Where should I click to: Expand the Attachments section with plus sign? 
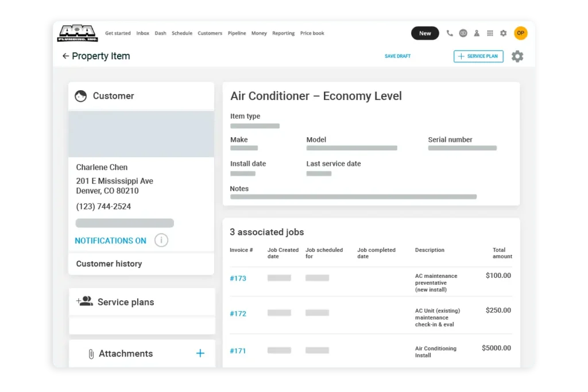point(200,354)
